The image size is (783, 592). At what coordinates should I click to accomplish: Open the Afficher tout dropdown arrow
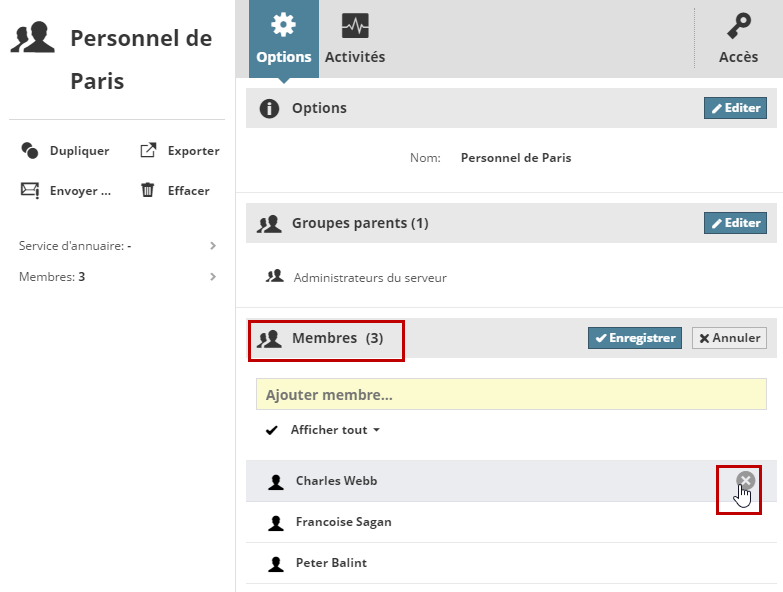click(x=377, y=430)
